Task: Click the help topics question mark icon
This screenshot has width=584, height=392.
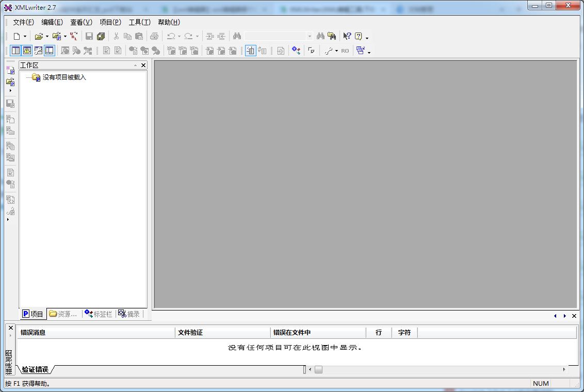Action: 359,36
